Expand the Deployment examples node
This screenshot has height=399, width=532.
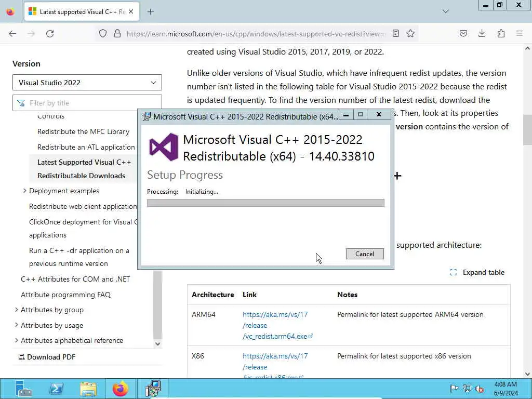(25, 191)
